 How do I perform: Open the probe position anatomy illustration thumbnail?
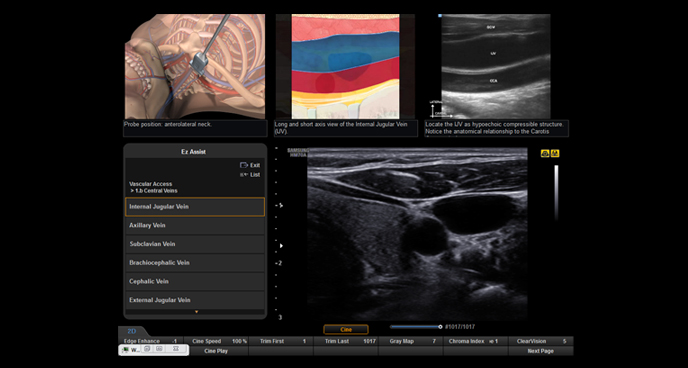click(x=195, y=67)
